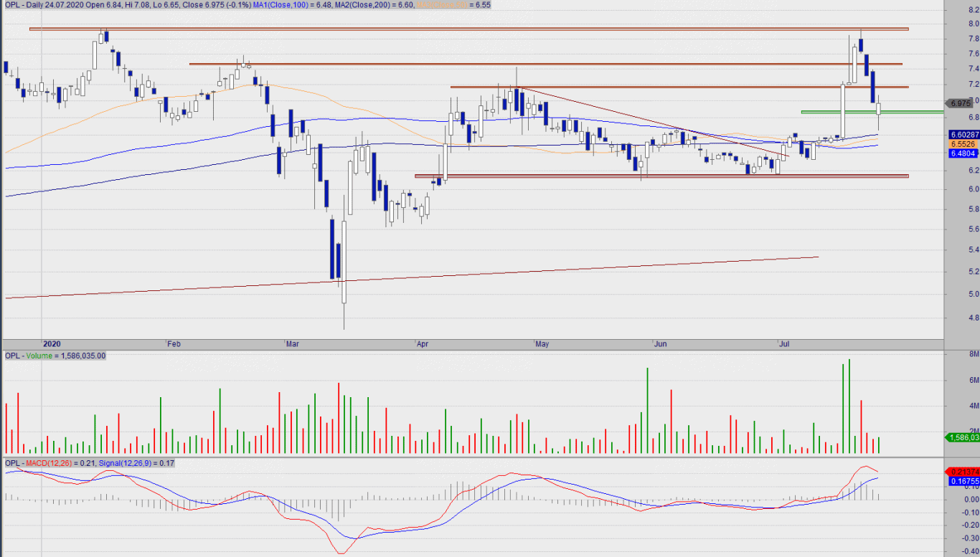
Task: Click the Apr label on time axis
Action: [423, 344]
